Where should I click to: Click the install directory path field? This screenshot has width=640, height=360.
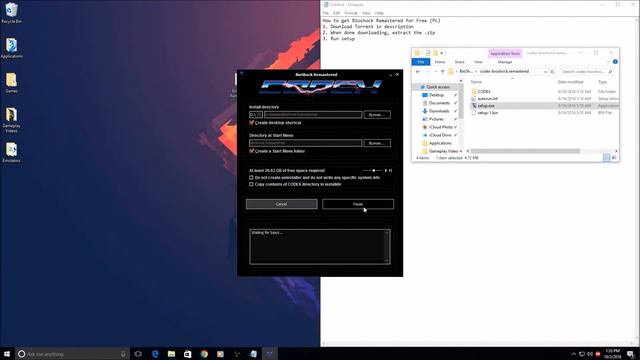pos(313,115)
